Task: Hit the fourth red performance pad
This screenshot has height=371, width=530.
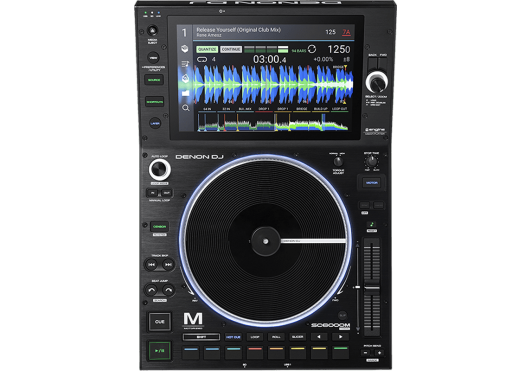Action: (255, 352)
